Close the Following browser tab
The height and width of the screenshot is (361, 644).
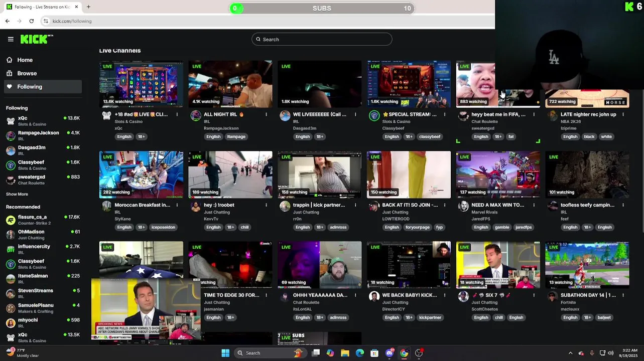(x=77, y=7)
